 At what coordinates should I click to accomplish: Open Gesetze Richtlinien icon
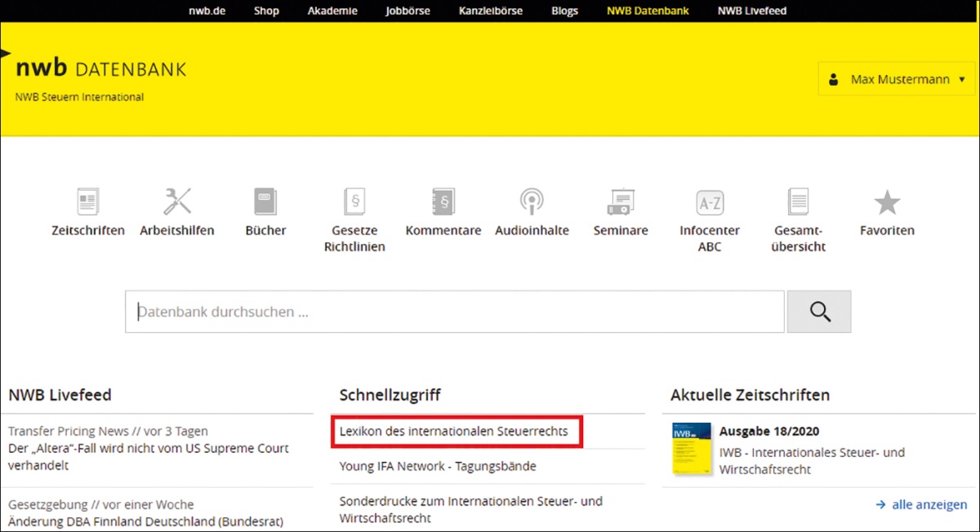pyautogui.click(x=354, y=202)
